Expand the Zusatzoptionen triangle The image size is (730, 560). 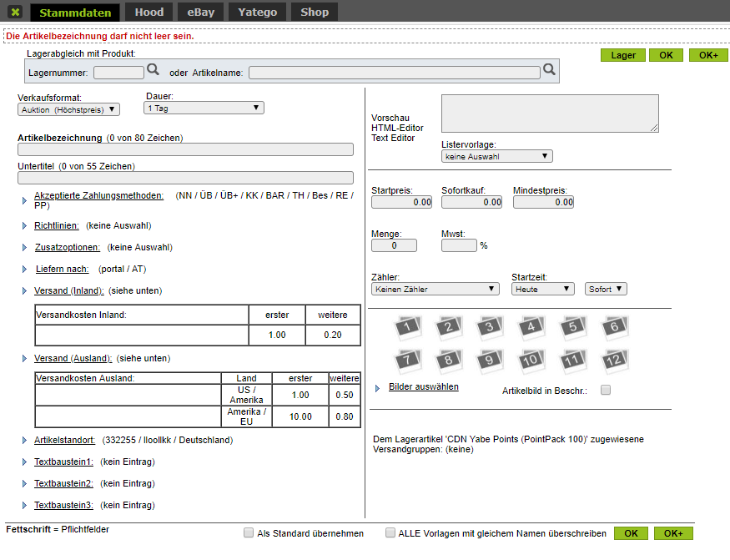(x=25, y=247)
